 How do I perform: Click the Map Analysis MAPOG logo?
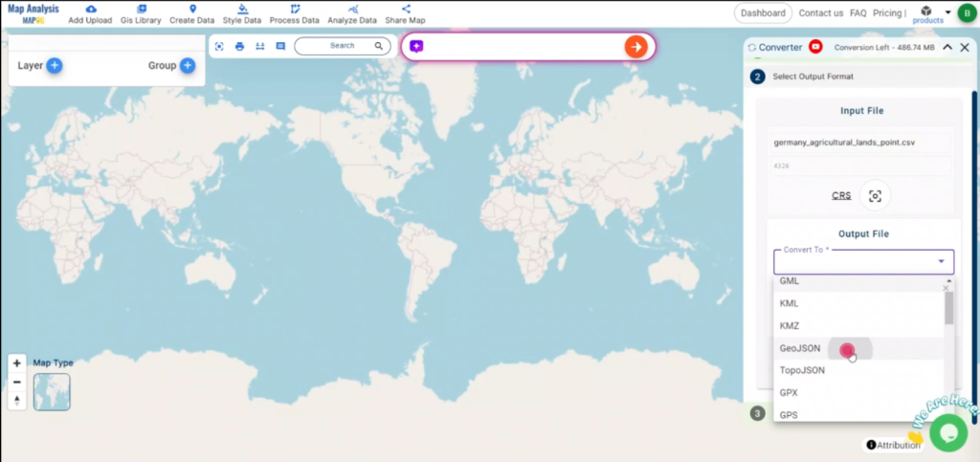click(33, 13)
